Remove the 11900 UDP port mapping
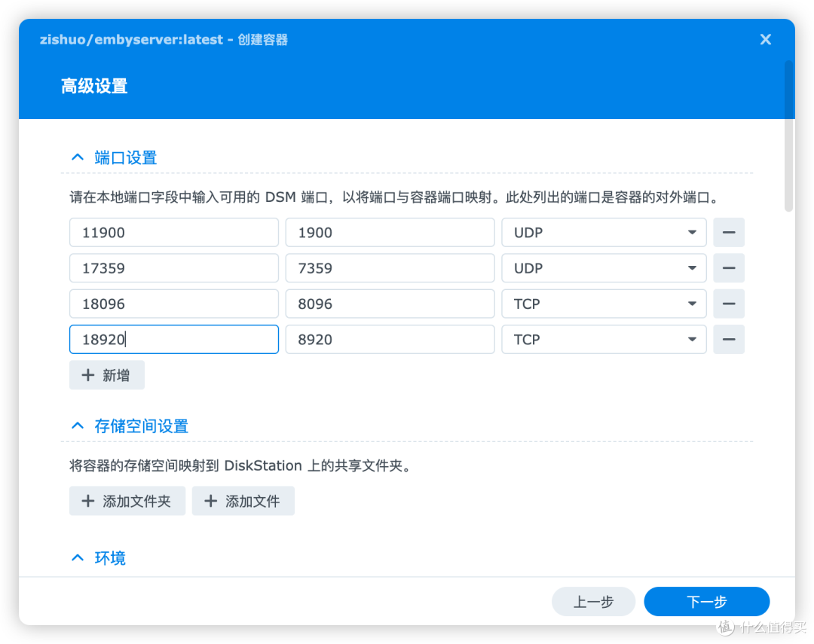The width and height of the screenshot is (814, 644). click(x=728, y=232)
